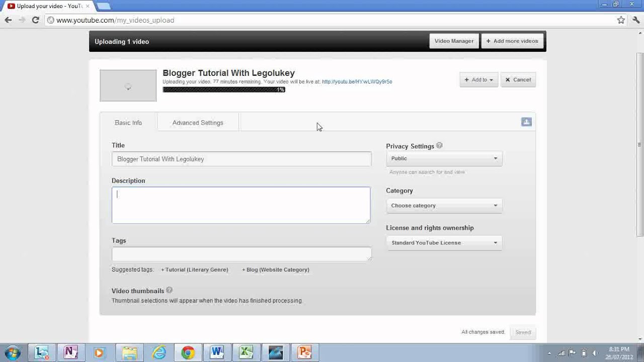644x362 pixels.
Task: Bookmark page with the star icon
Action: pyautogui.click(x=621, y=20)
